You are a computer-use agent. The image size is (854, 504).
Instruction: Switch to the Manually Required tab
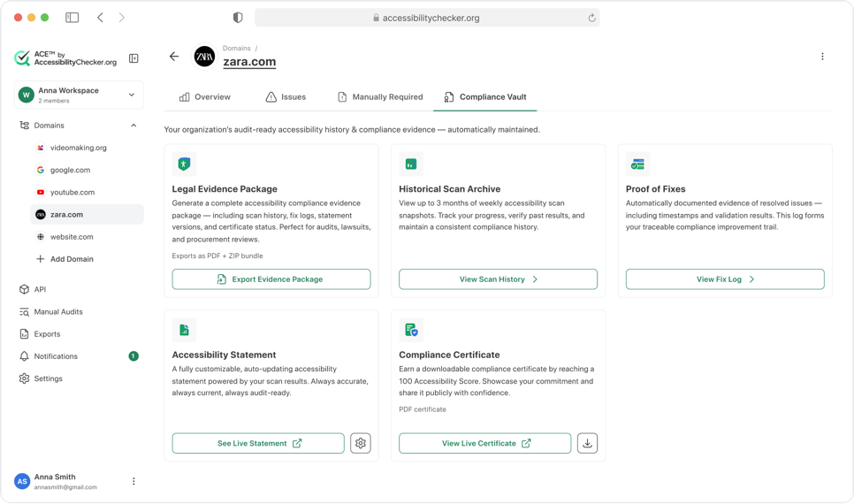point(380,97)
